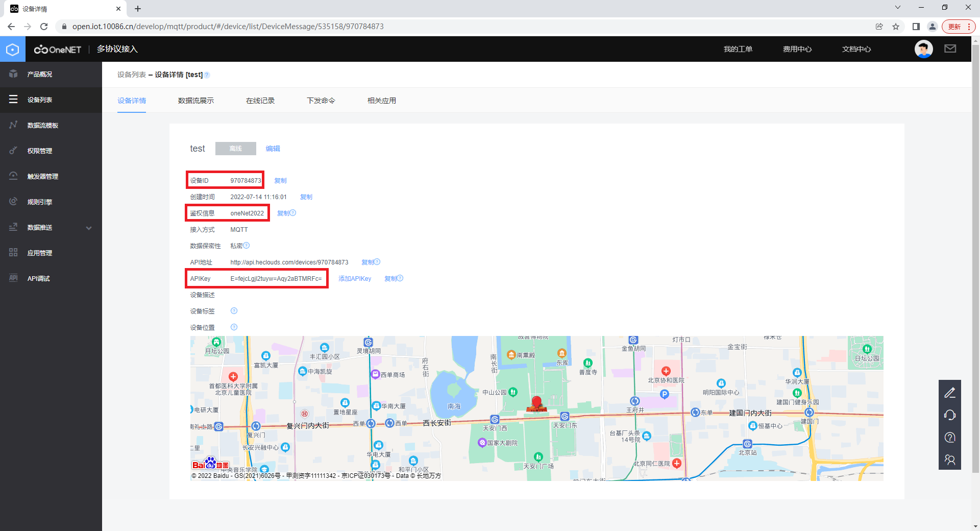Open the user avatar profile
The width and height of the screenshot is (980, 531).
pos(923,49)
